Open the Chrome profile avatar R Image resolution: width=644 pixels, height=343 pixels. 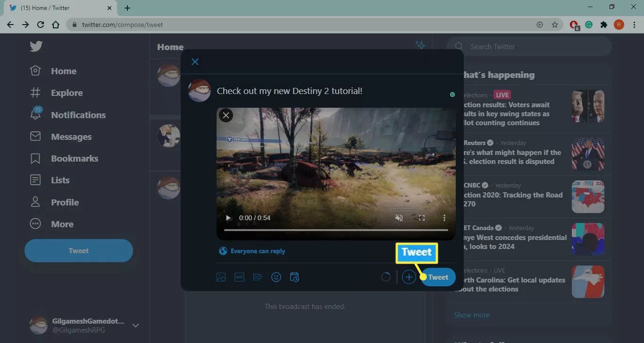[x=619, y=25]
